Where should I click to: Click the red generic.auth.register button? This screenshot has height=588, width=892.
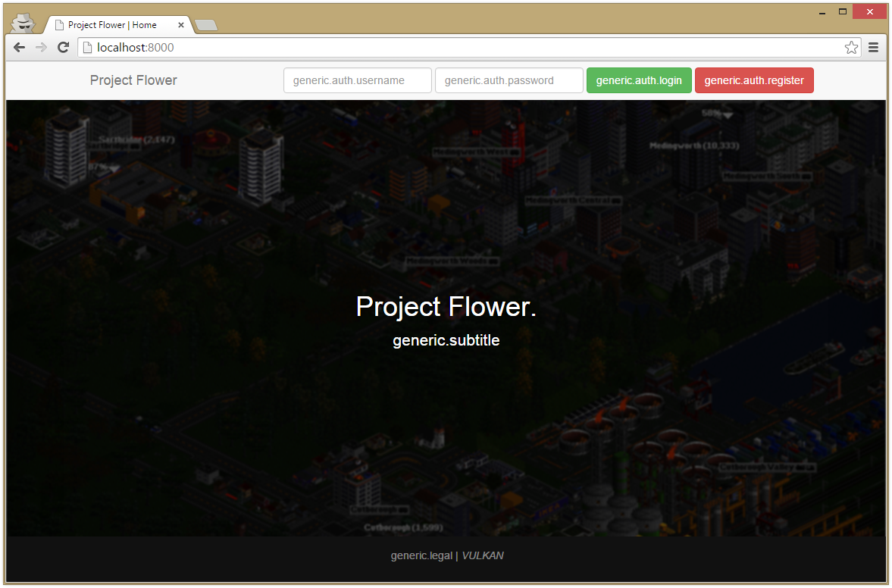pos(754,80)
